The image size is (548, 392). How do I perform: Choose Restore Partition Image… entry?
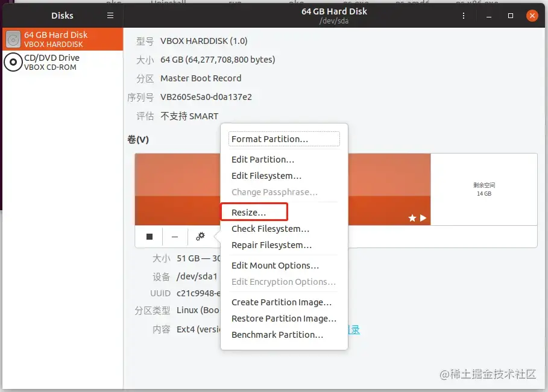[284, 319]
